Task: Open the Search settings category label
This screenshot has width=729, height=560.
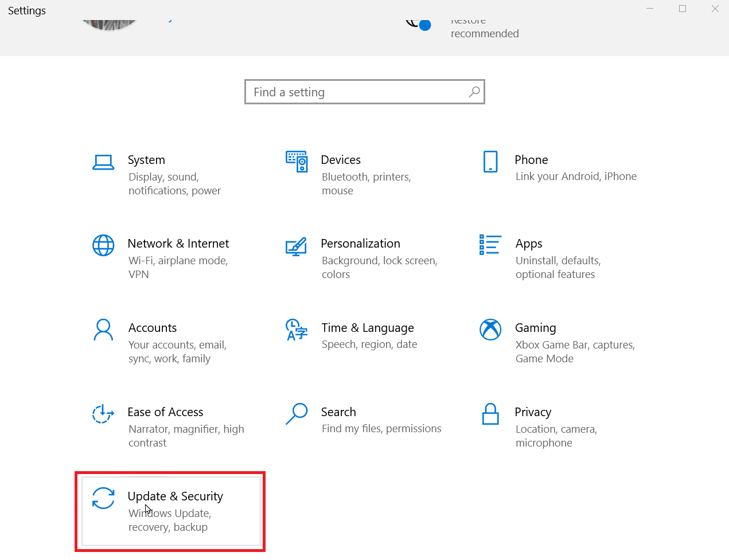Action: 338,412
